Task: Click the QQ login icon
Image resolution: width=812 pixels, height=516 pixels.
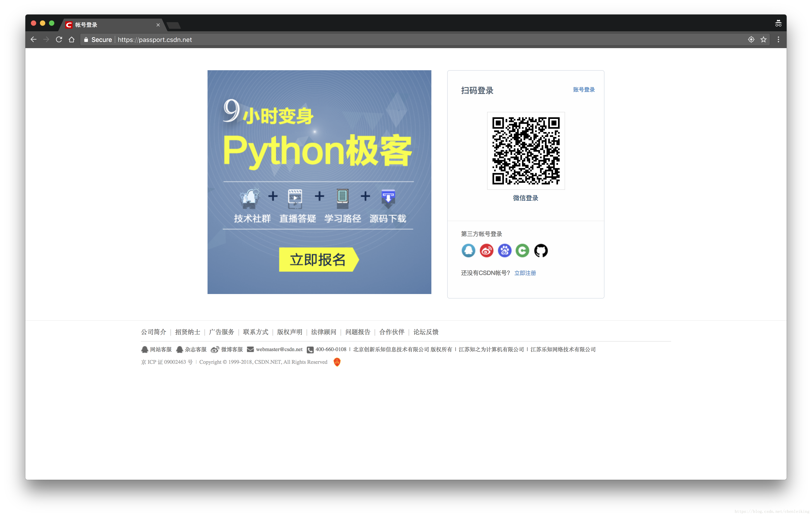Action: [x=468, y=251]
